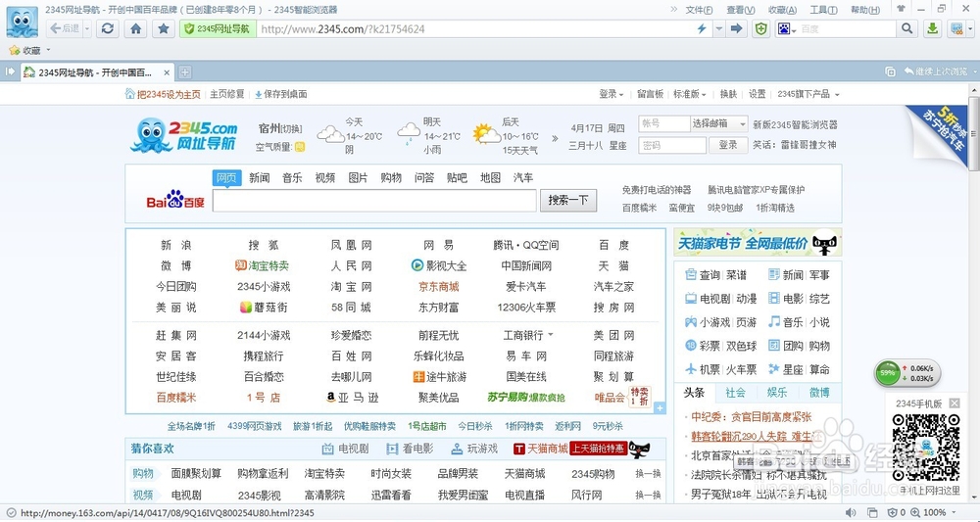This screenshot has height=522, width=980.
Task: Click the 搜索一下 search button
Action: coord(568,201)
